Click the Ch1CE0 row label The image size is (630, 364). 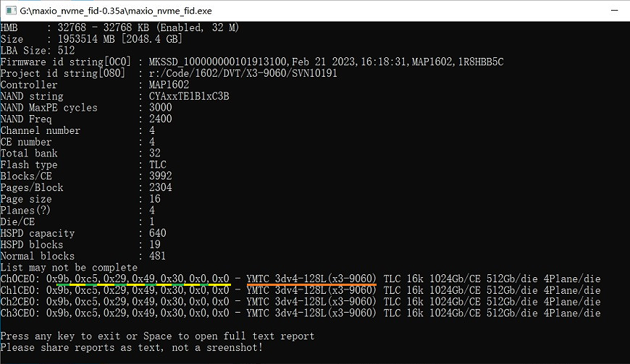click(20, 291)
